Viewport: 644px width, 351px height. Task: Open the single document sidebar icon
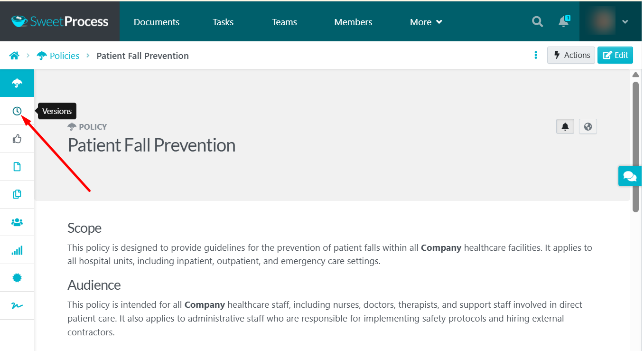[x=17, y=167]
